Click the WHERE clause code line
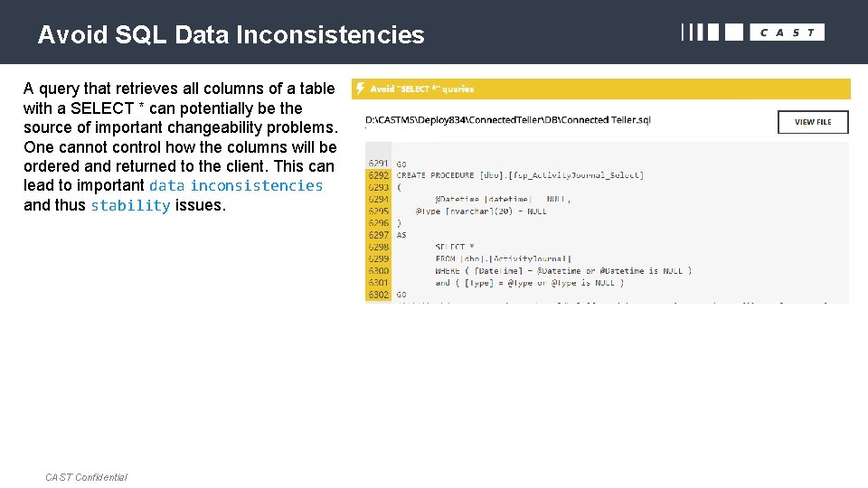Screen dimensions: 868x488 (562, 270)
